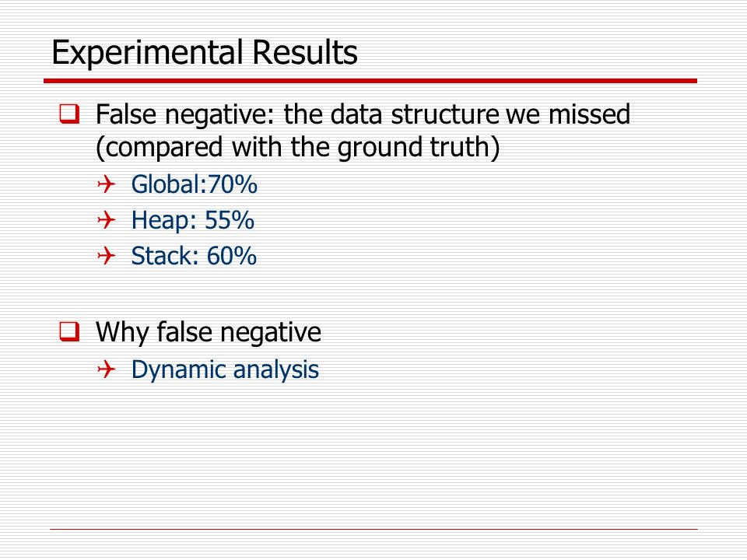This screenshot has height=560, width=747.
Task: Click the airplane bullet icon next to Dynamic analysis
Action: tap(107, 369)
